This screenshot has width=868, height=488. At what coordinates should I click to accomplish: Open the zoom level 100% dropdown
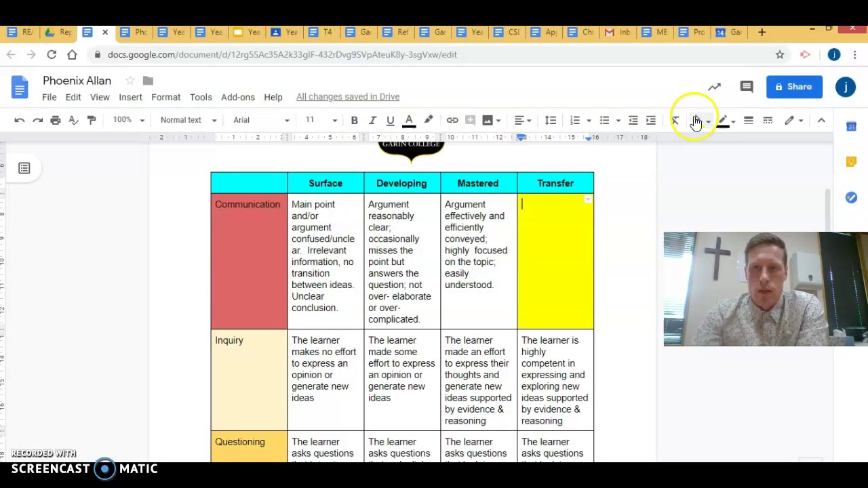129,120
